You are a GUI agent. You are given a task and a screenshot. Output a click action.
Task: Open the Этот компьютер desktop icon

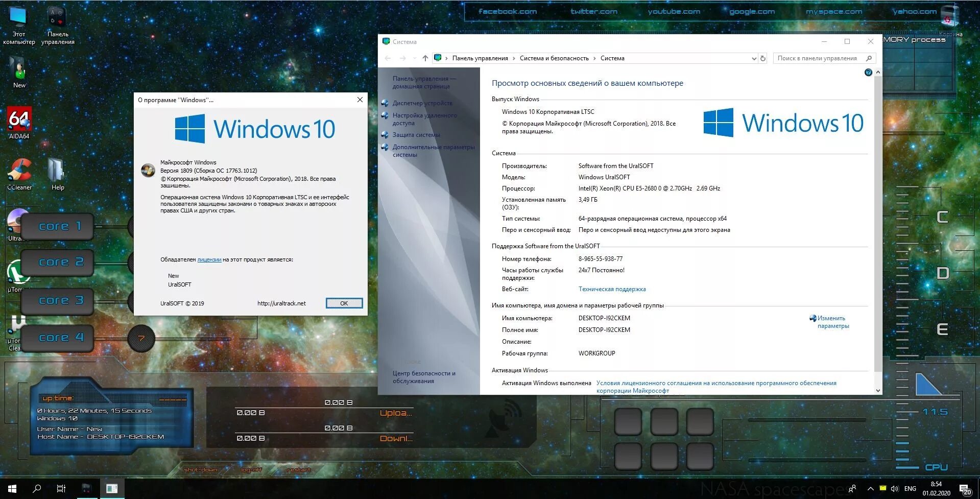[x=18, y=25]
